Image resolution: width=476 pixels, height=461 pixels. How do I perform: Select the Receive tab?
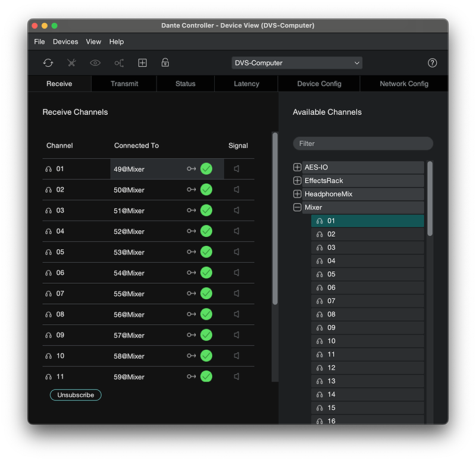coord(59,84)
